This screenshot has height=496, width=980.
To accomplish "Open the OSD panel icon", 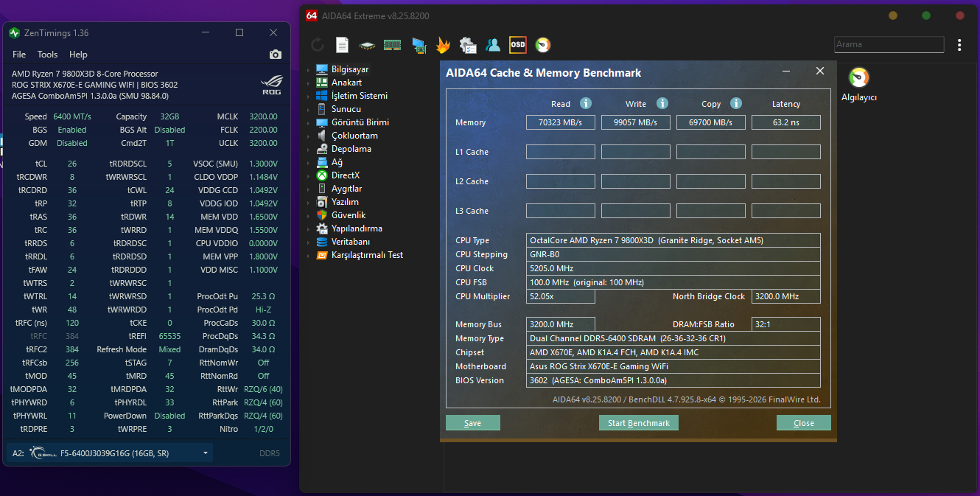I will (x=518, y=45).
